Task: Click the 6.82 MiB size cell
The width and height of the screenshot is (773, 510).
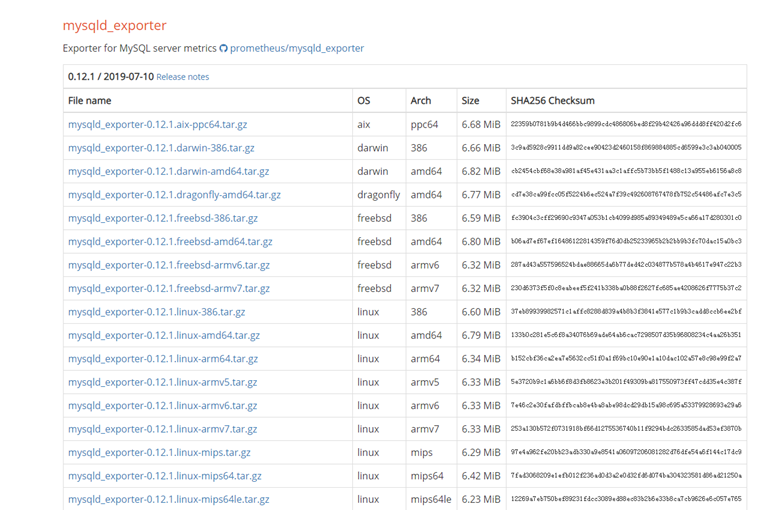Action: [481, 171]
